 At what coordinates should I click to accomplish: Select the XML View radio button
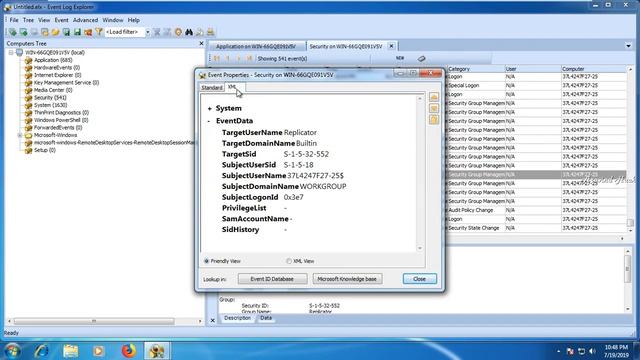coord(289,261)
